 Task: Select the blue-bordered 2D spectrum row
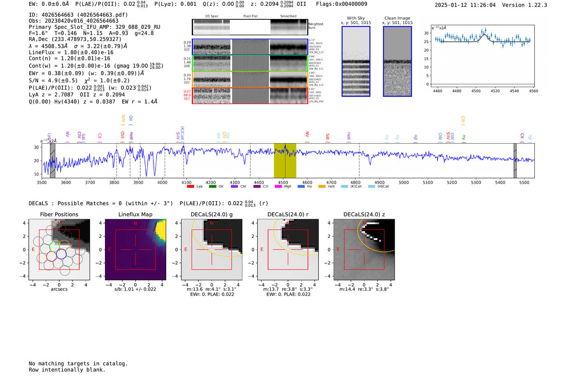tap(250, 47)
